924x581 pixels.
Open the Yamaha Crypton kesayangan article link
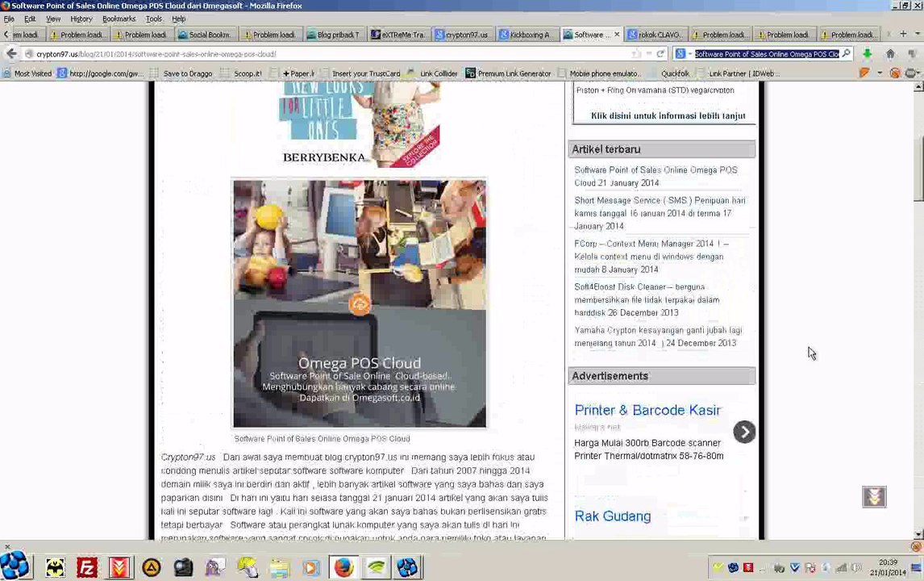point(658,336)
